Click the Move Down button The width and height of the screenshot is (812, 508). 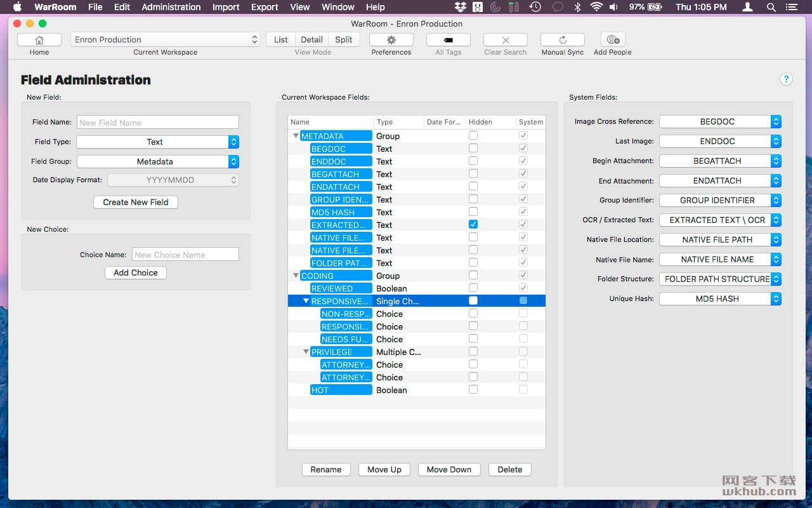pyautogui.click(x=449, y=469)
